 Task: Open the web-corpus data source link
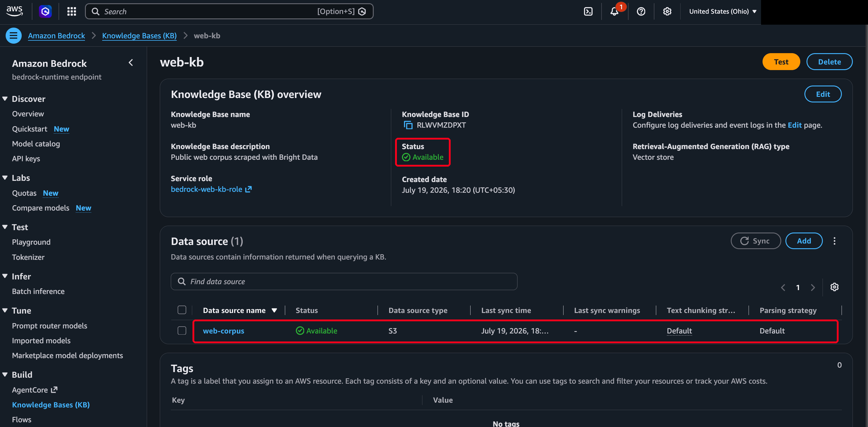pyautogui.click(x=223, y=331)
